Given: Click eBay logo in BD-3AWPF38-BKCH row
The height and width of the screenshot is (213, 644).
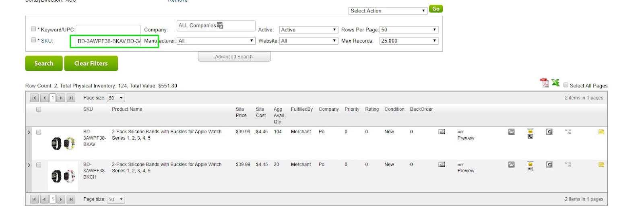Looking at the screenshot, I should pos(460,164).
